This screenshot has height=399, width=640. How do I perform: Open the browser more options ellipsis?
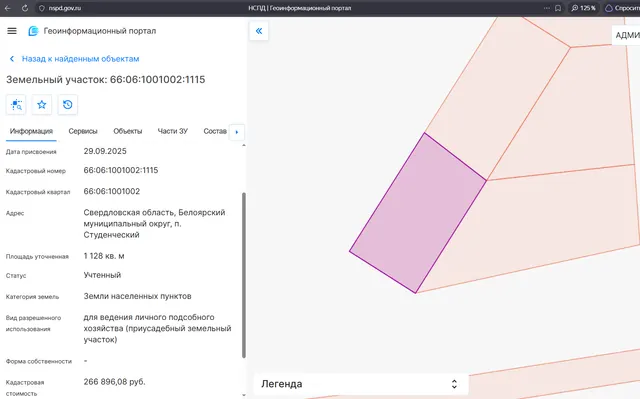pyautogui.click(x=547, y=8)
